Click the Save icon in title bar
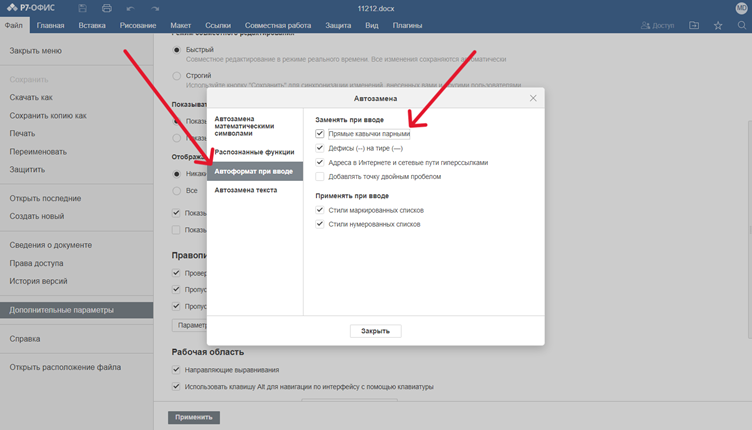Screen dimensions: 752x430 [83, 8]
